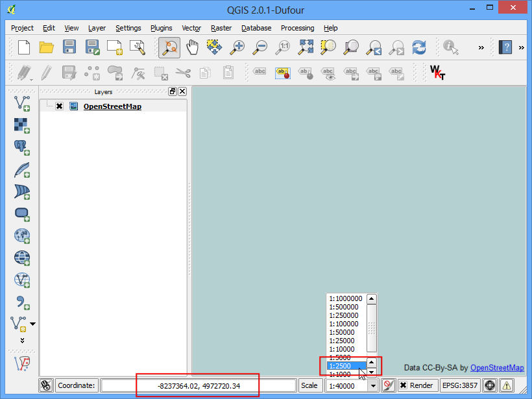
Task: Select the Zoom In magnifier tool
Action: pyautogui.click(x=237, y=47)
